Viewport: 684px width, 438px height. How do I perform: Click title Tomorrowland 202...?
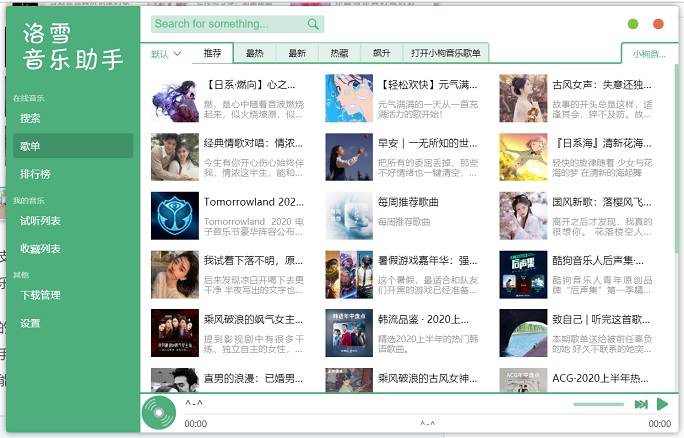(x=253, y=202)
